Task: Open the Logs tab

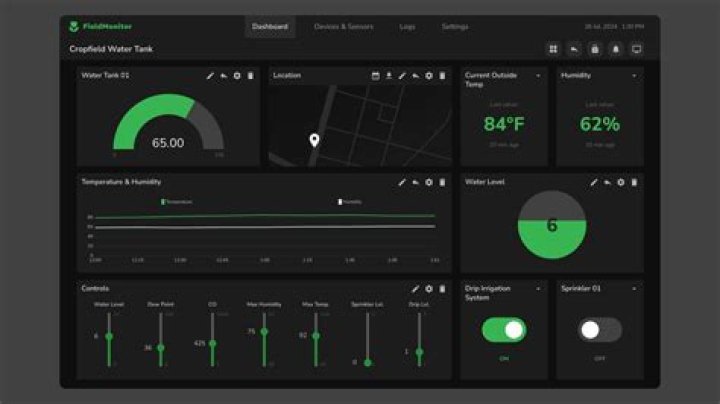Action: (x=407, y=27)
